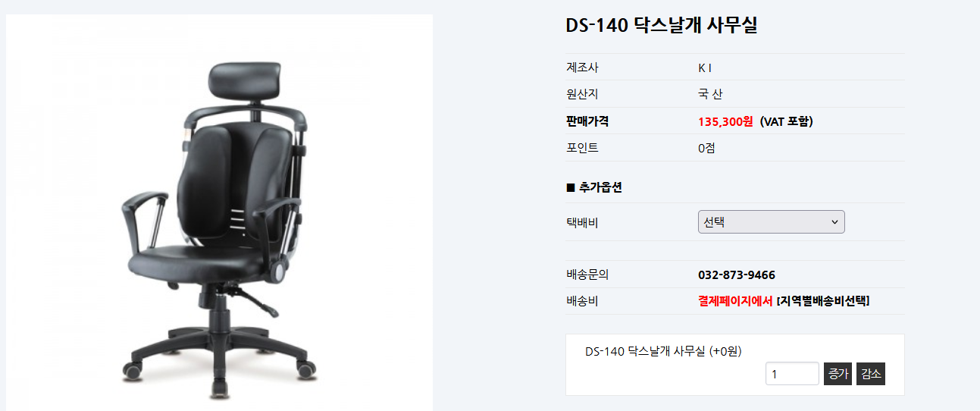This screenshot has height=411, width=980.
Task: Click the 택배비 option label
Action: (x=582, y=223)
